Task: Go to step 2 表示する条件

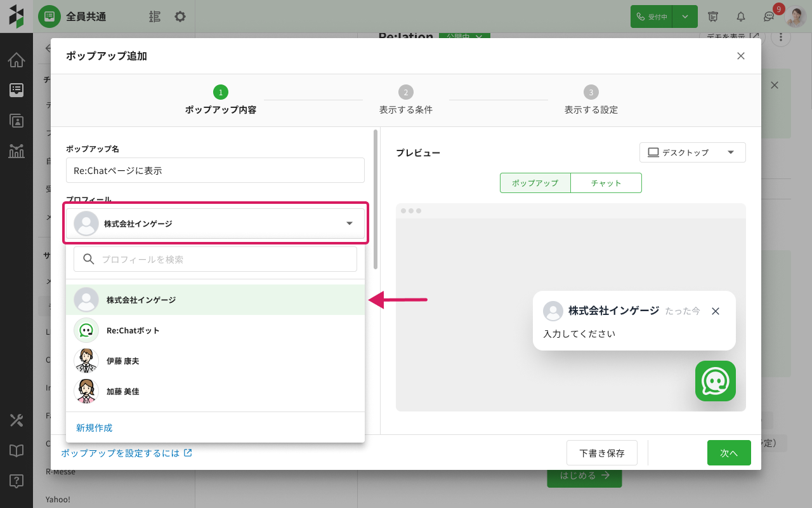Action: pos(406,100)
